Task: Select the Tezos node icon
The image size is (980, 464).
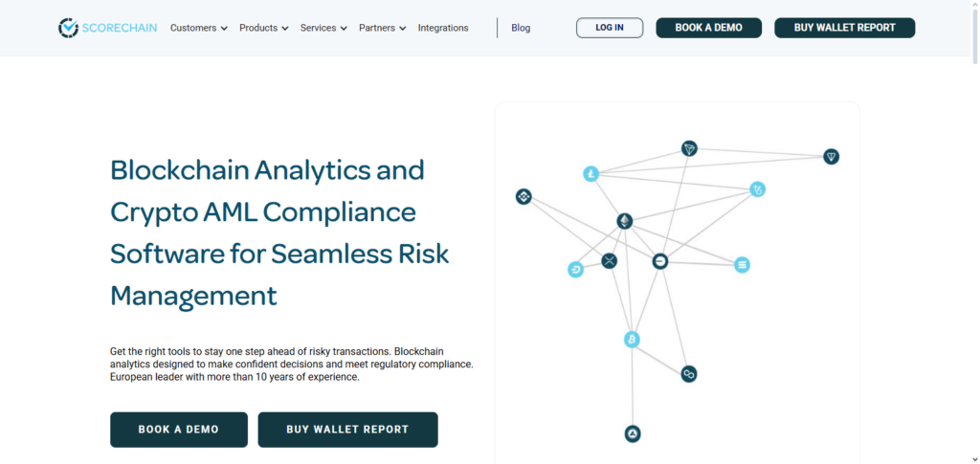Action: [757, 189]
